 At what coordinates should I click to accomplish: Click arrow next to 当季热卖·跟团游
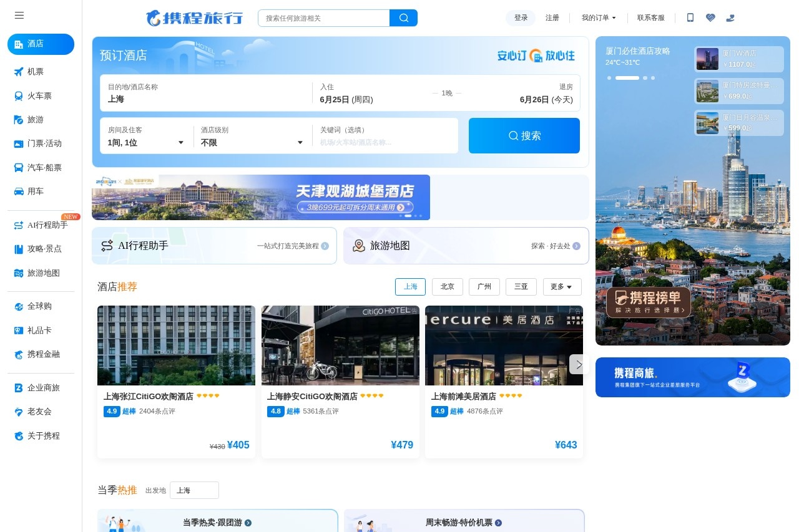(248, 523)
